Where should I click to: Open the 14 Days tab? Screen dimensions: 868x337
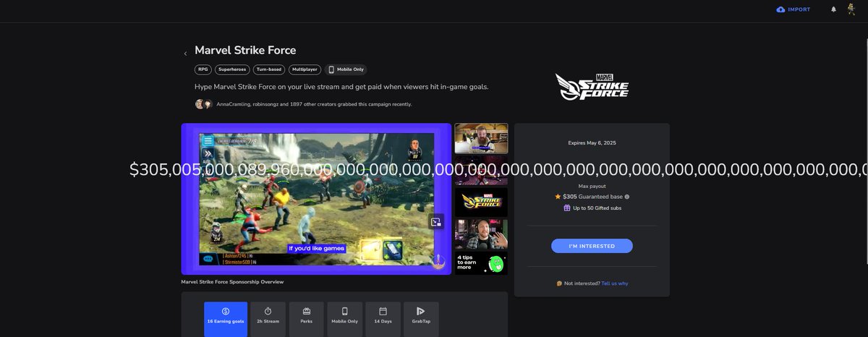click(x=383, y=319)
